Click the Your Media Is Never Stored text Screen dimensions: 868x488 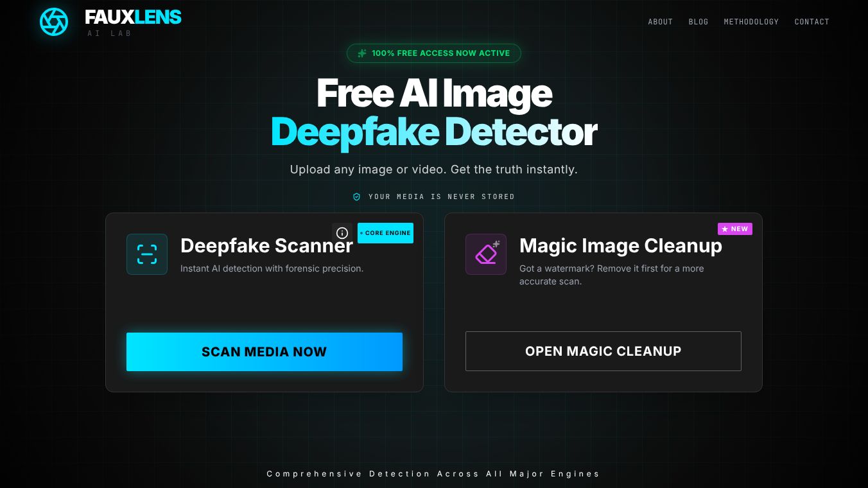pyautogui.click(x=442, y=196)
